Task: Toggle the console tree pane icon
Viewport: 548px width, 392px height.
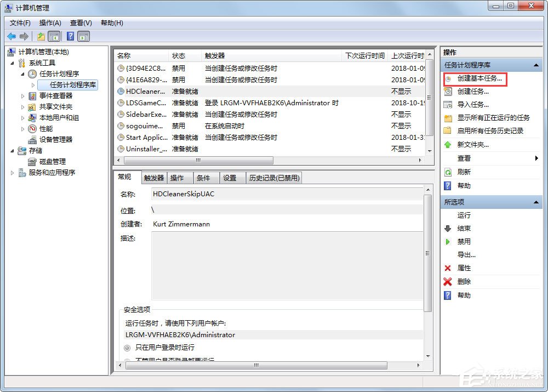Action: [x=53, y=36]
